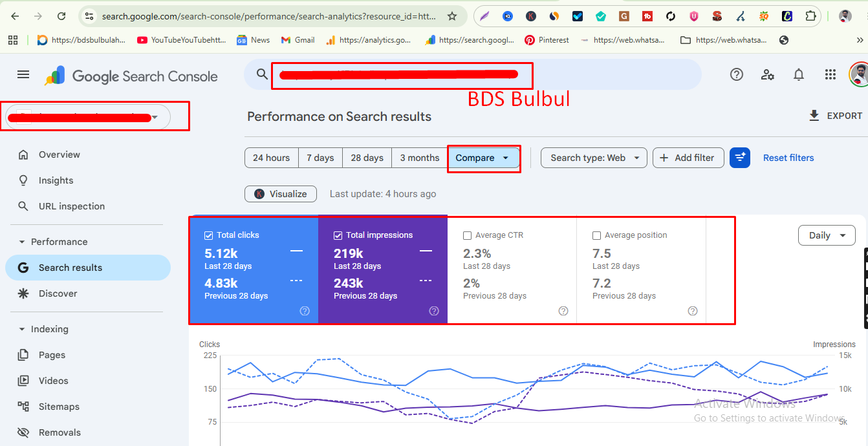Screen dimensions: 868x446
Task: Toggle the Total clicks checkbox
Action: (x=208, y=235)
